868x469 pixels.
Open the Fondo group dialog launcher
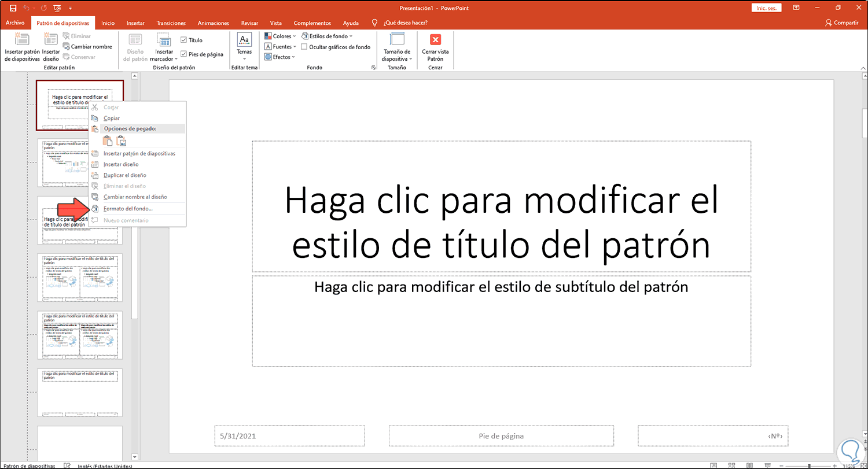pyautogui.click(x=373, y=68)
